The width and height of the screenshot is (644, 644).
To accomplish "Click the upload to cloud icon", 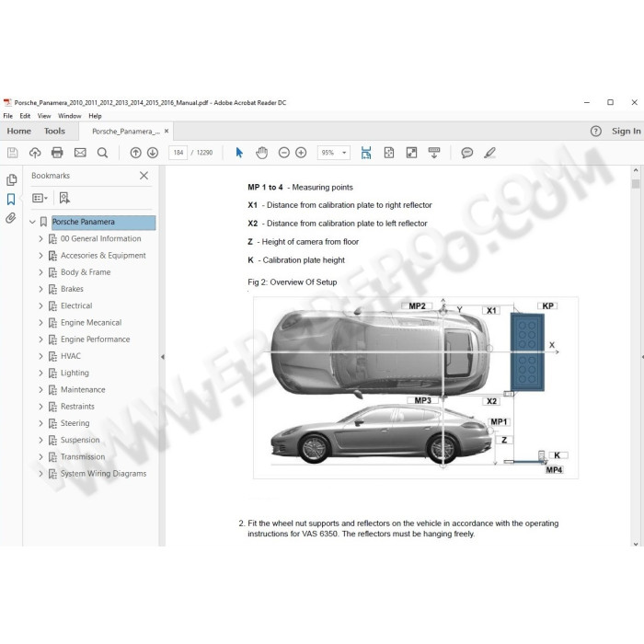I will [35, 153].
